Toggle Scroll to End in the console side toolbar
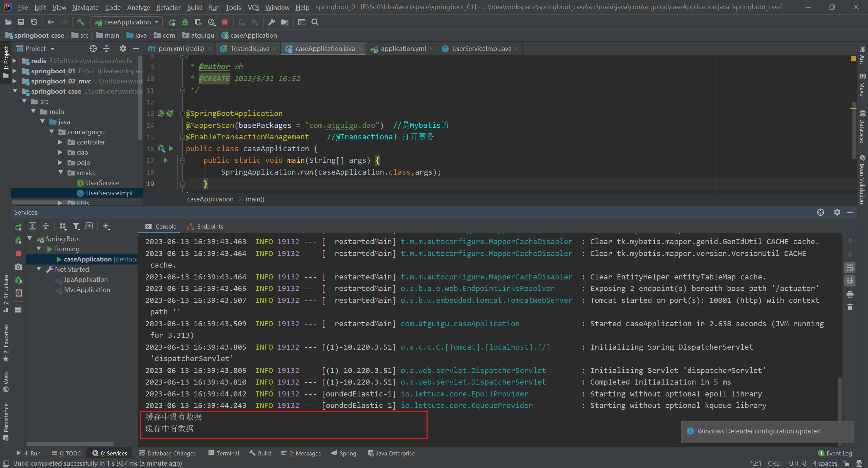 coord(850,281)
